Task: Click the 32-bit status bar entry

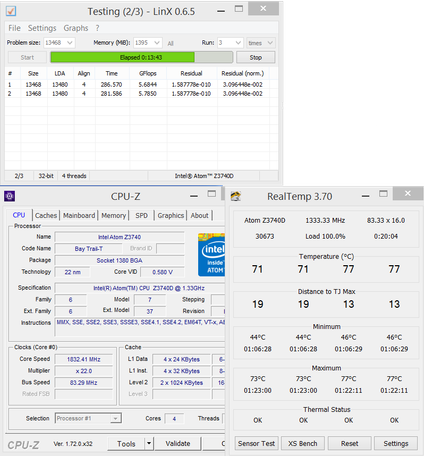Action: [x=46, y=176]
